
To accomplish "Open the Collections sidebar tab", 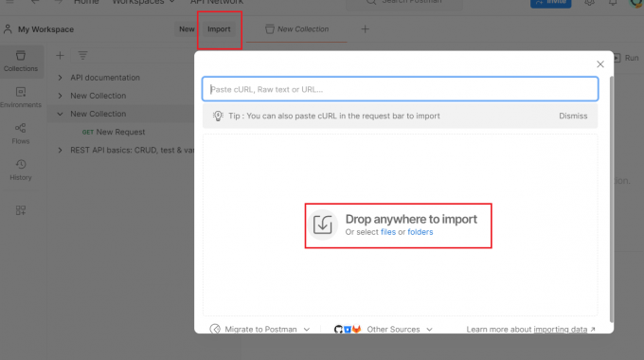I will [21, 61].
